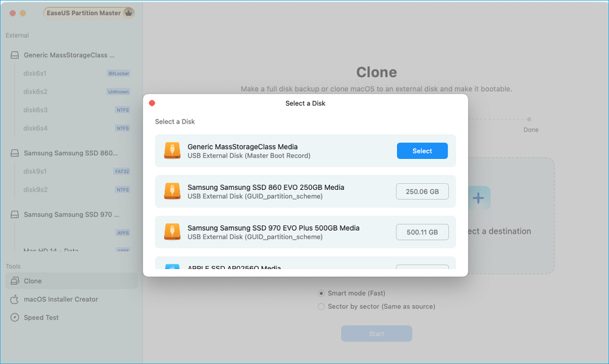Click the Clone page heading
609x364 pixels.
click(376, 72)
